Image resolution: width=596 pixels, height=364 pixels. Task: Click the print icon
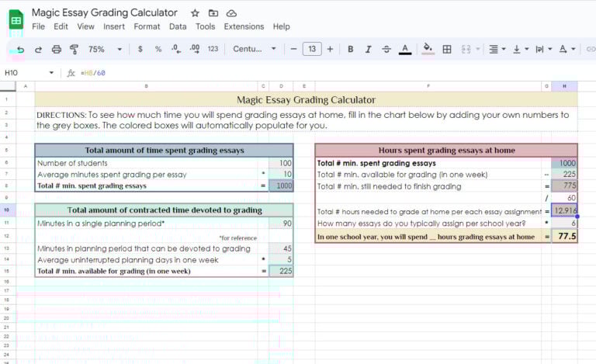point(56,49)
